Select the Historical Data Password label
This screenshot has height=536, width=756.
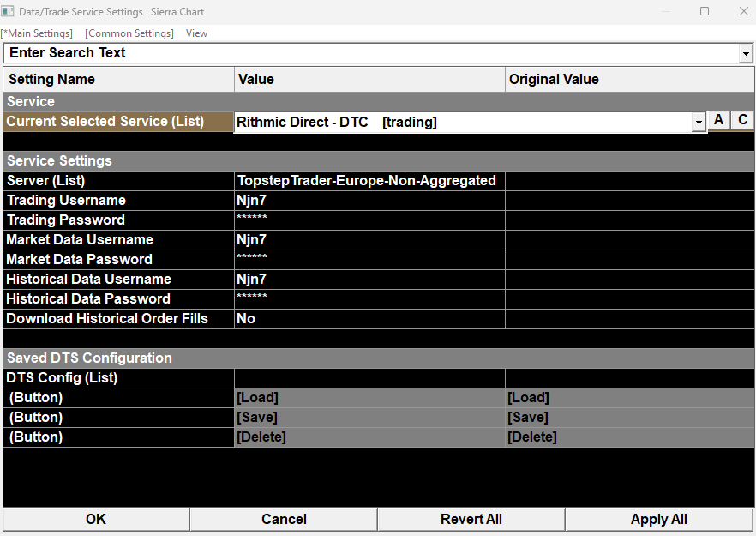pos(118,299)
